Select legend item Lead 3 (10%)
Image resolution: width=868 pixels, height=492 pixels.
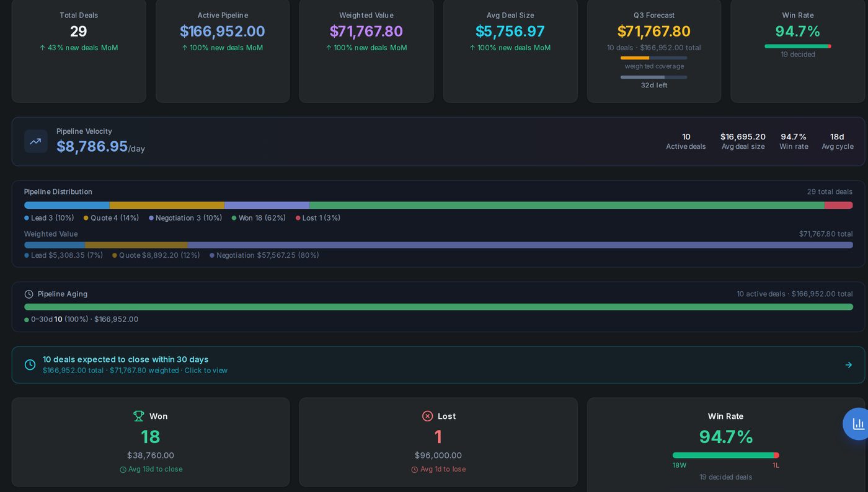pyautogui.click(x=49, y=217)
